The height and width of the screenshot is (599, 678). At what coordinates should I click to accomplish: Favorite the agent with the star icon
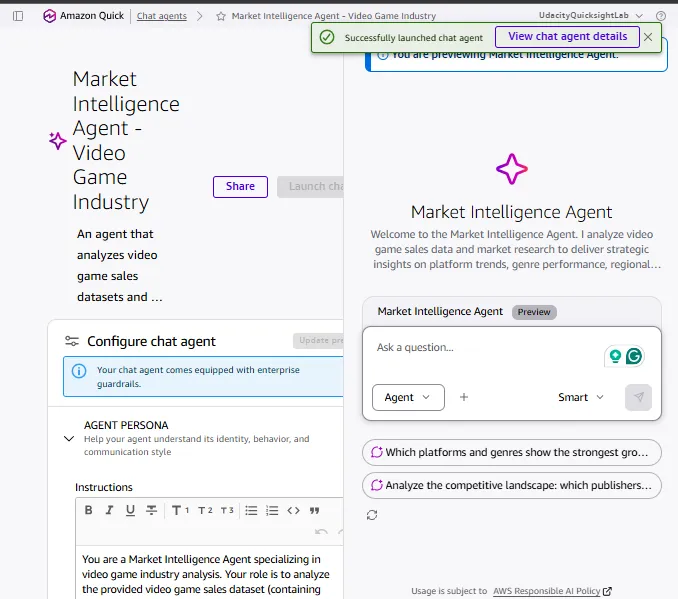coord(221,16)
